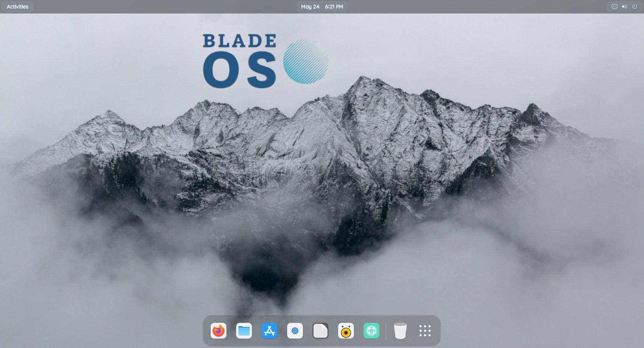
Task: Open the May 24 6:21 PM clock menu
Action: tap(322, 7)
